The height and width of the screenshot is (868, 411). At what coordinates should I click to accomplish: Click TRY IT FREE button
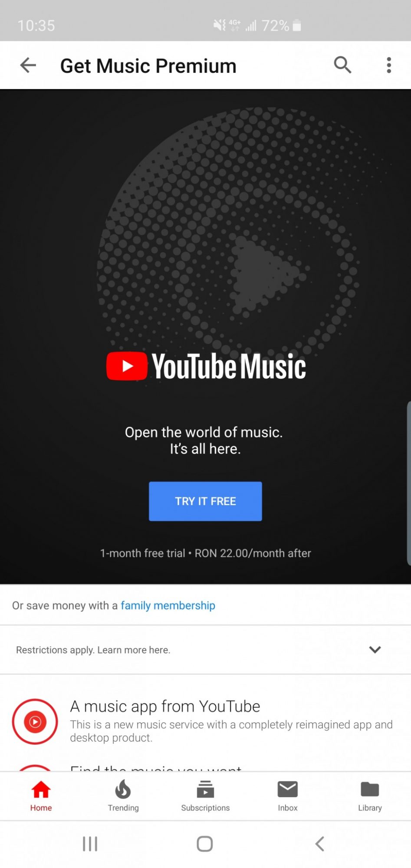(205, 501)
